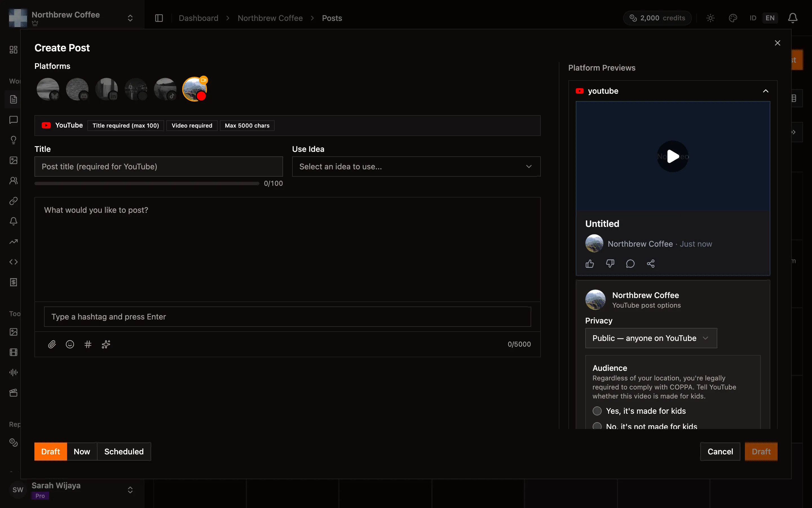Open the emoji picker smiley icon
Screen dimensions: 812x508
click(x=70, y=344)
